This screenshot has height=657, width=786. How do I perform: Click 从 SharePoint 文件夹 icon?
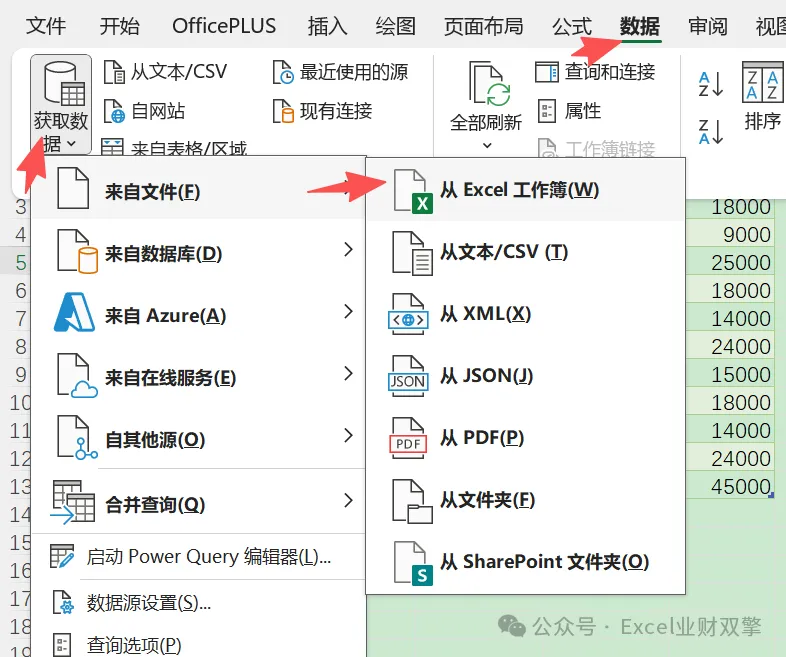point(413,563)
